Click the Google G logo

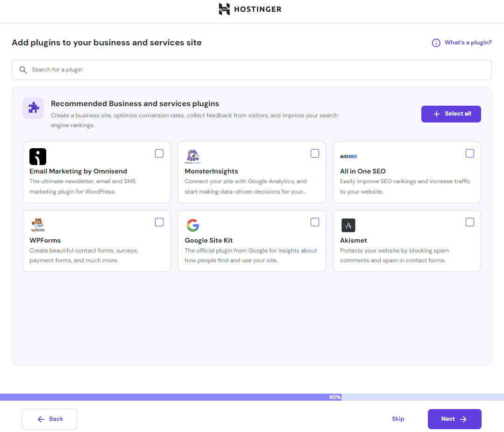(x=193, y=225)
